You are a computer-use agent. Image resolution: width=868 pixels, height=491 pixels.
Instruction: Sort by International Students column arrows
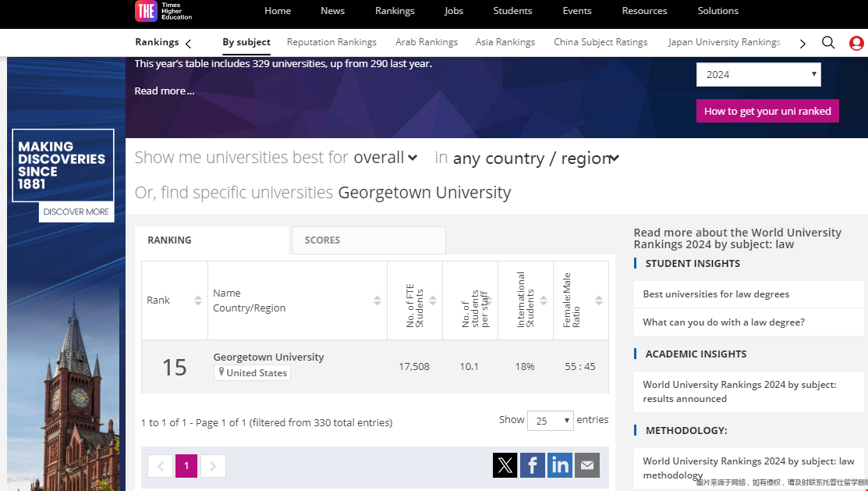click(x=544, y=301)
